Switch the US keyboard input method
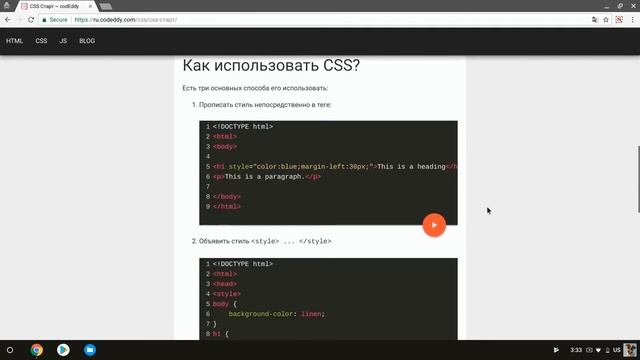 click(x=616, y=350)
